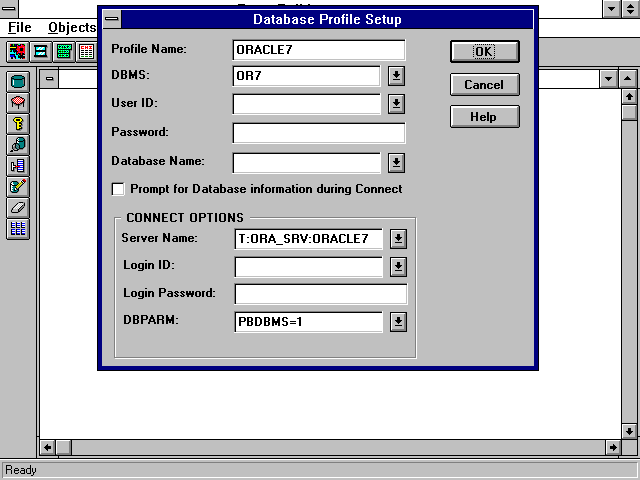Image resolution: width=640 pixels, height=480 pixels.
Task: Expand the DBMS dropdown list
Action: [396, 76]
